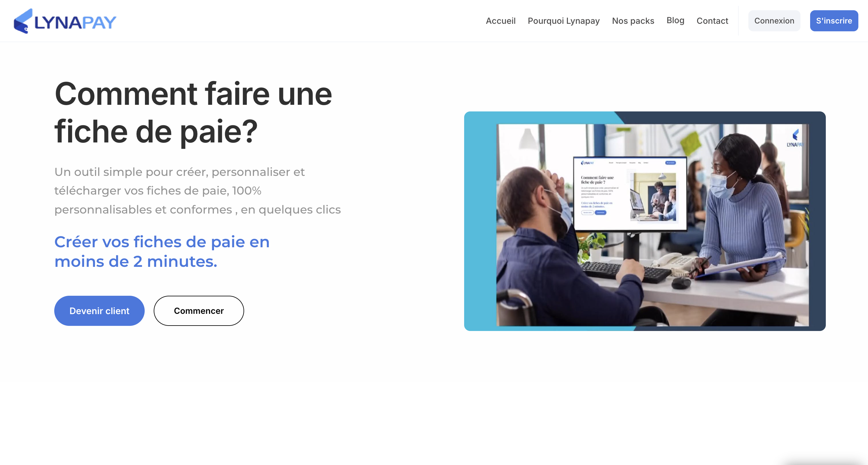Viewport: 868px width, 465px height.
Task: Click the Connexion button
Action: [774, 21]
